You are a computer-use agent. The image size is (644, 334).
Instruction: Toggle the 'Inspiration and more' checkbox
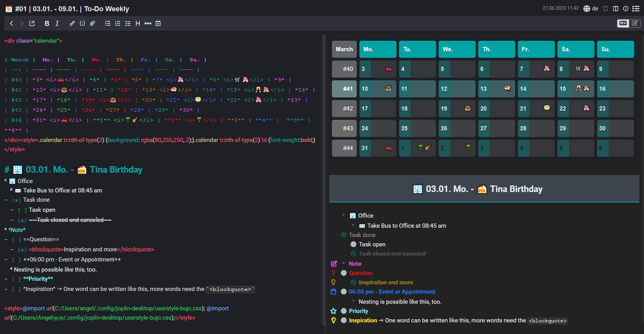pos(353,282)
